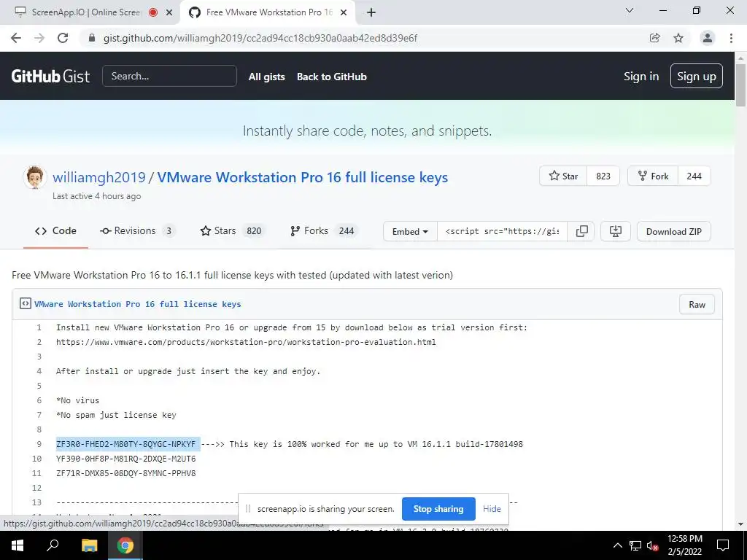Click the GitHub Gist logo
This screenshot has height=560, width=747.
click(50, 76)
